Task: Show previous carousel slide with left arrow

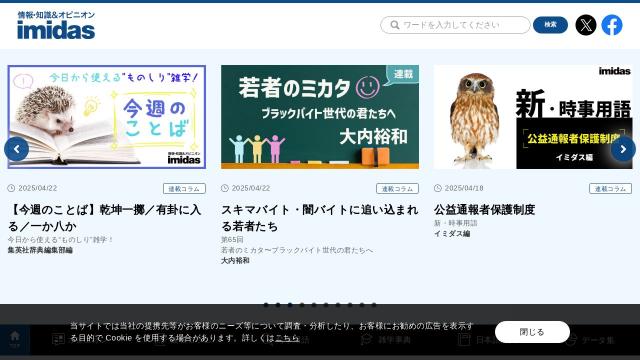Action: [x=16, y=149]
